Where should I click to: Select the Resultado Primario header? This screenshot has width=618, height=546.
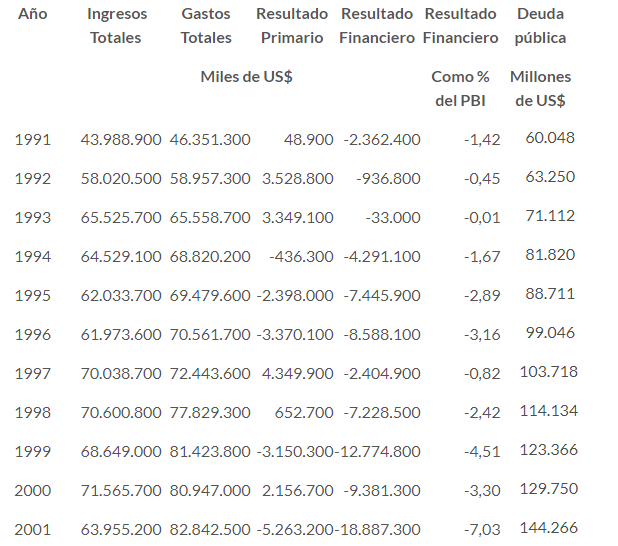click(x=292, y=26)
